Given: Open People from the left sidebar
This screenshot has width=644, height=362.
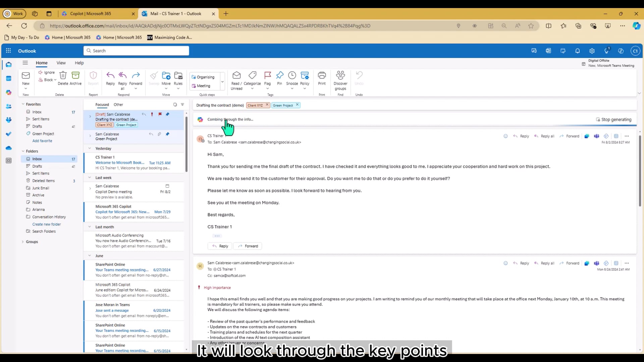Looking at the screenshot, I should tap(9, 106).
